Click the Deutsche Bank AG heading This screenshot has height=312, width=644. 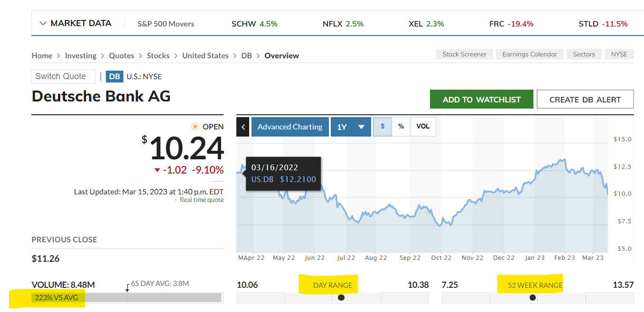pos(101,96)
